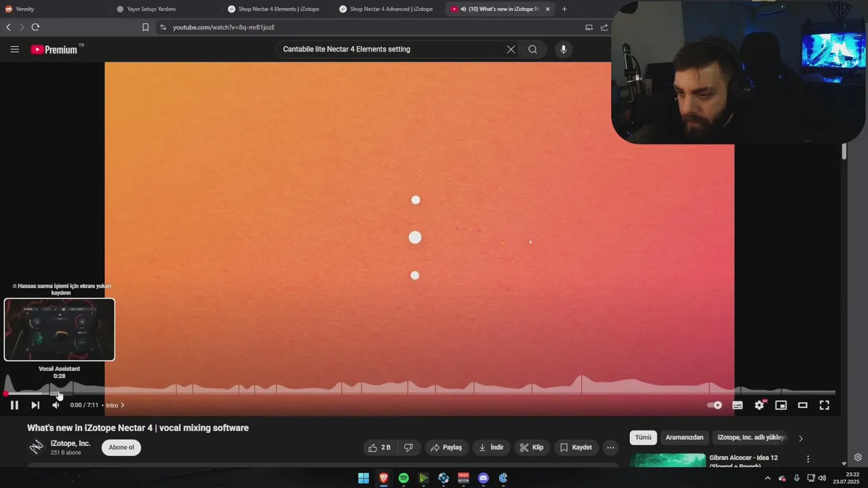Run the search with magnifier button

point(533,49)
